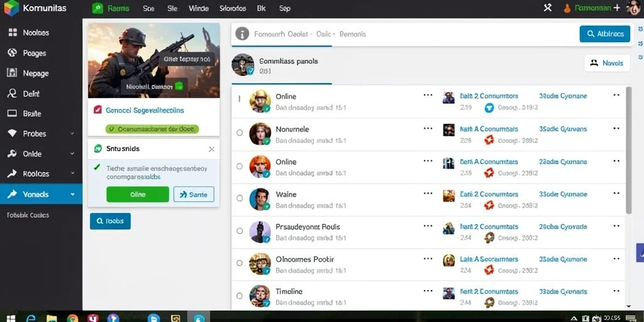The image size is (644, 322).
Task: Close the Sntusnids panel
Action: point(211,149)
